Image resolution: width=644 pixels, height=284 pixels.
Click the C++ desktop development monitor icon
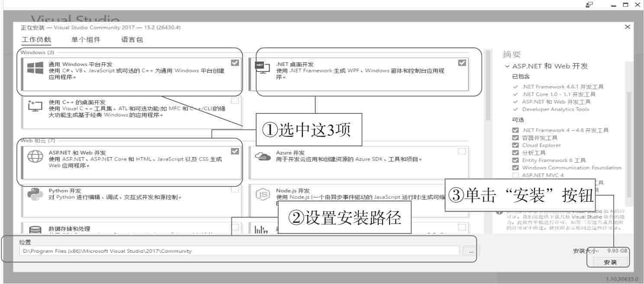click(35, 106)
